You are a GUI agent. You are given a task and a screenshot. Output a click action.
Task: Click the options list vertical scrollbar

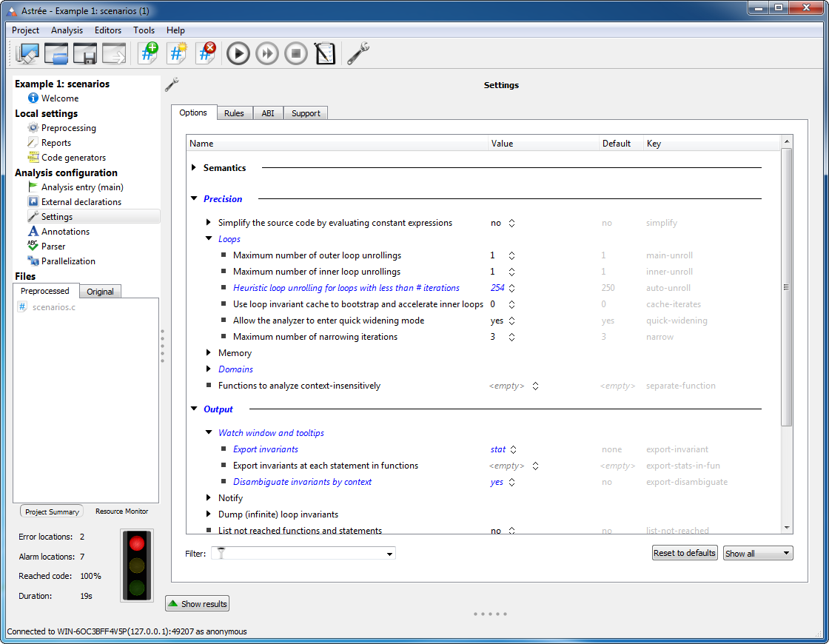[x=786, y=287]
